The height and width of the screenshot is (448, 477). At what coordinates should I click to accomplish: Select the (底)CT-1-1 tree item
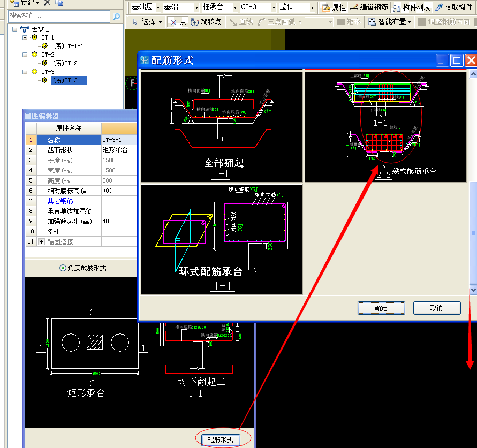[x=68, y=46]
